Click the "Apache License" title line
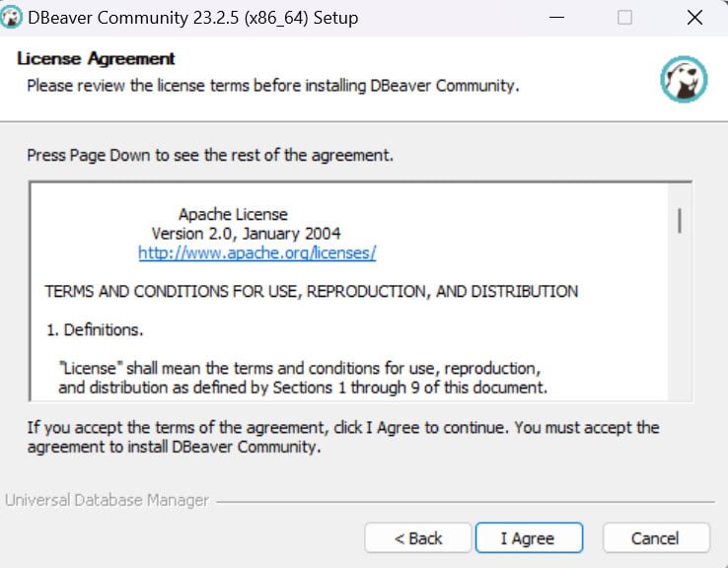The height and width of the screenshot is (568, 728). click(233, 214)
